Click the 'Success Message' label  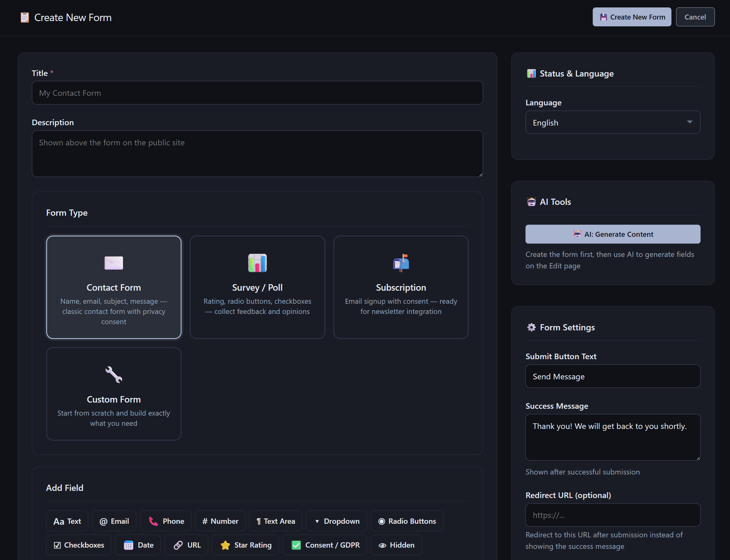click(x=557, y=406)
